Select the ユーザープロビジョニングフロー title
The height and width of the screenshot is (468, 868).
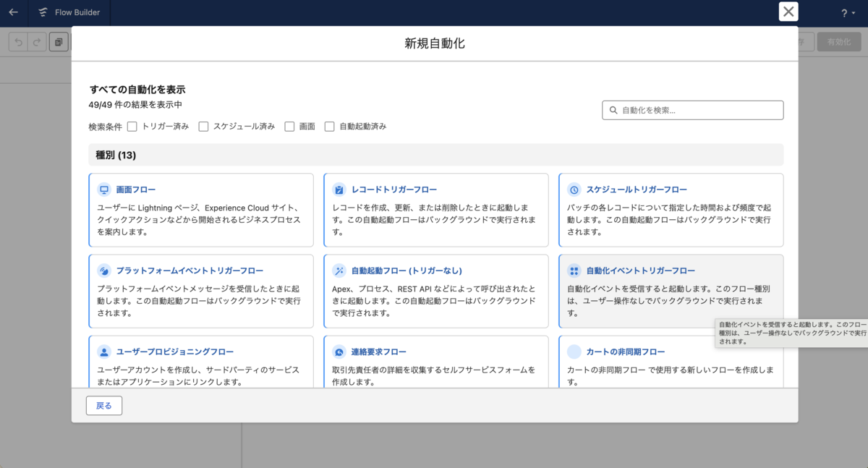pos(175,352)
